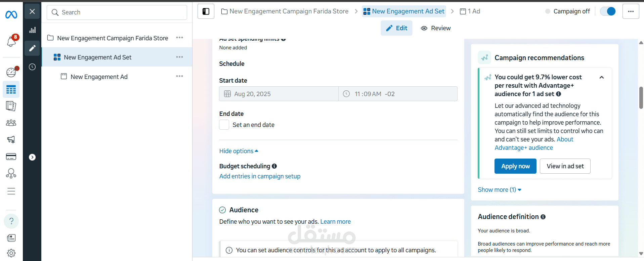Collapse the Advantage+ recommendation chevron
Screen dimensions: 644x261
602,78
